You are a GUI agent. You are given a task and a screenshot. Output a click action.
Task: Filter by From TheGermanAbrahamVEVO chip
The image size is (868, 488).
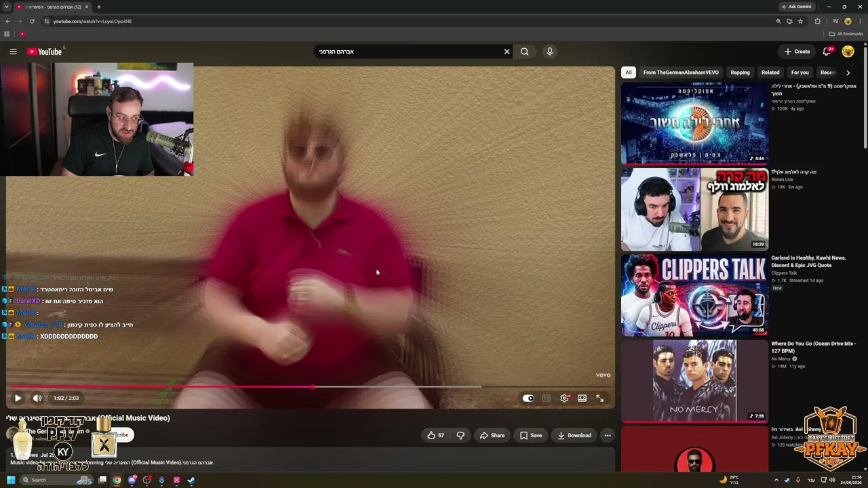681,73
